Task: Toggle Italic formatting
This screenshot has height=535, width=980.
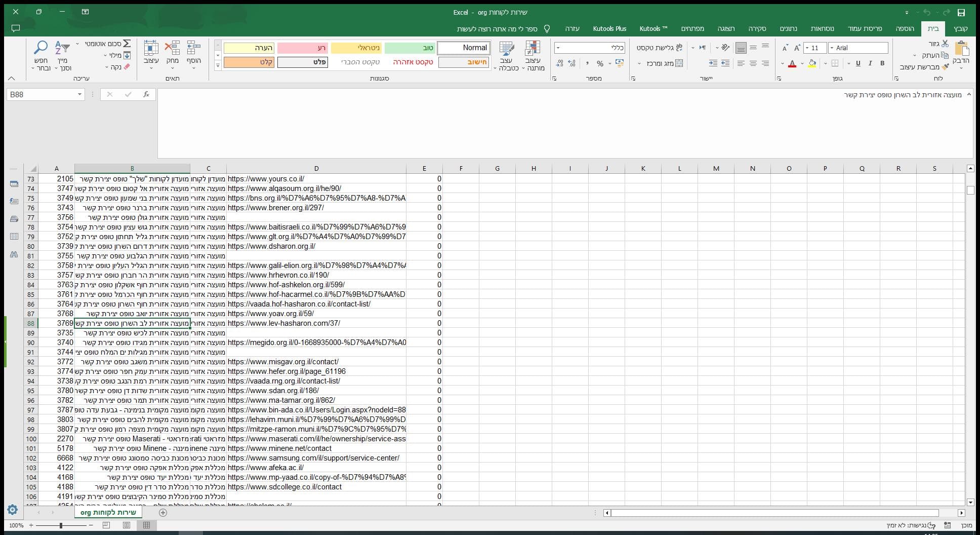Action: [x=870, y=63]
